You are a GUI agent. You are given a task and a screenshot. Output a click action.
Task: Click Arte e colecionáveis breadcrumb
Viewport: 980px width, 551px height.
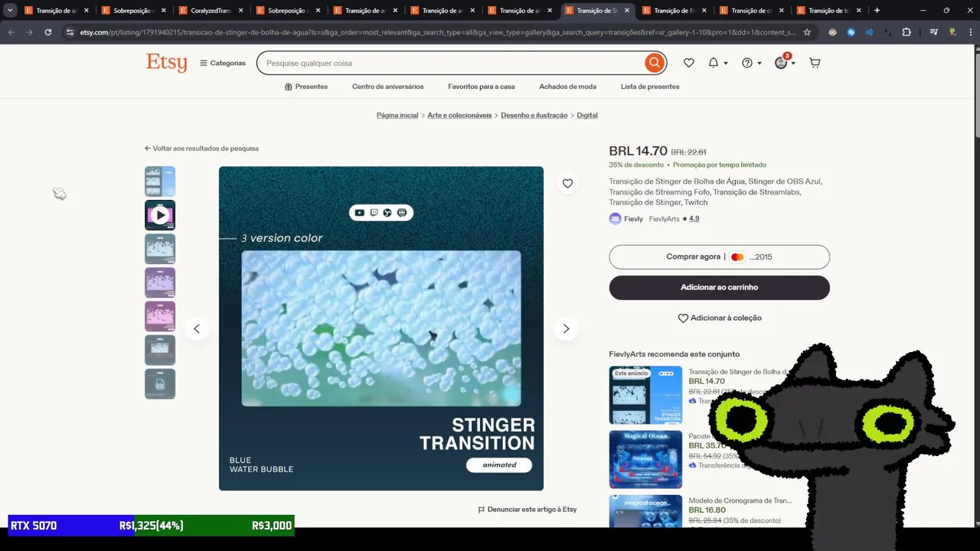pos(459,115)
